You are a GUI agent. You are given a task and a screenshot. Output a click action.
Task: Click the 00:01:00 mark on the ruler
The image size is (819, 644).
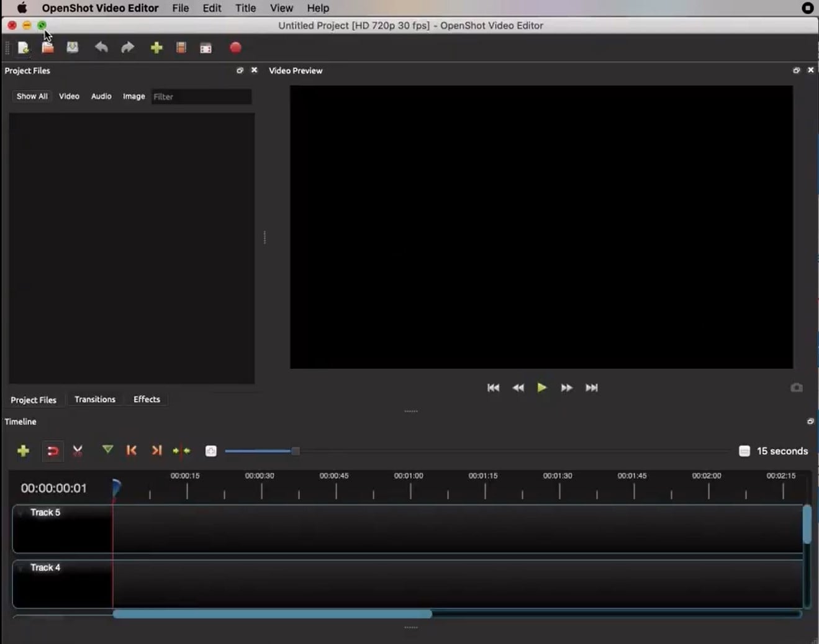tap(409, 476)
